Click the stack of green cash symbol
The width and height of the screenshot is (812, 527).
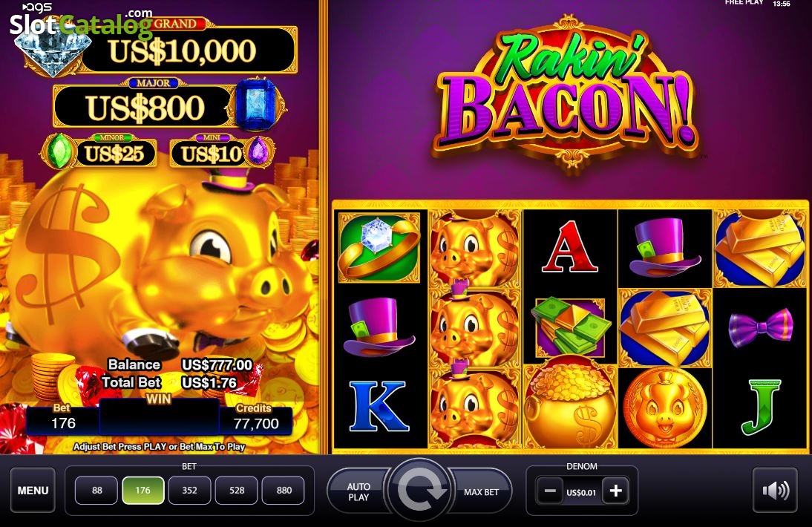click(569, 327)
